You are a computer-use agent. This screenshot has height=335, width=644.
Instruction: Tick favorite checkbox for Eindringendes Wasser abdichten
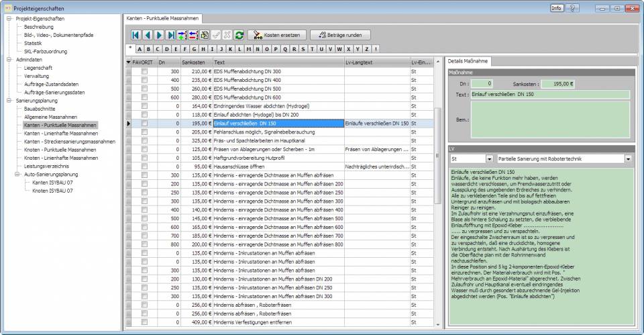(x=144, y=106)
